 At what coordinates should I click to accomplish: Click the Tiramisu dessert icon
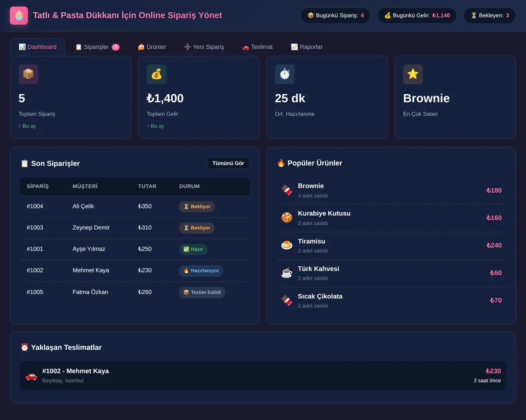pos(287,245)
